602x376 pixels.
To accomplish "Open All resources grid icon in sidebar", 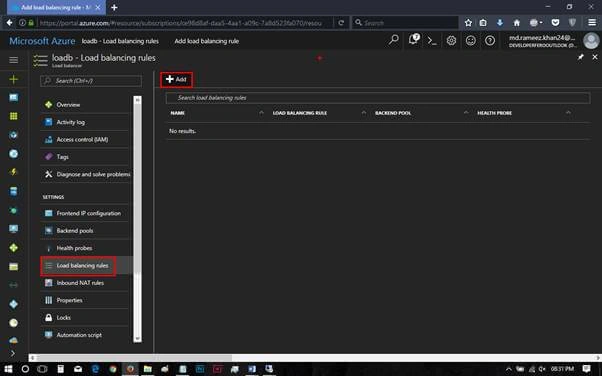I will [x=13, y=116].
